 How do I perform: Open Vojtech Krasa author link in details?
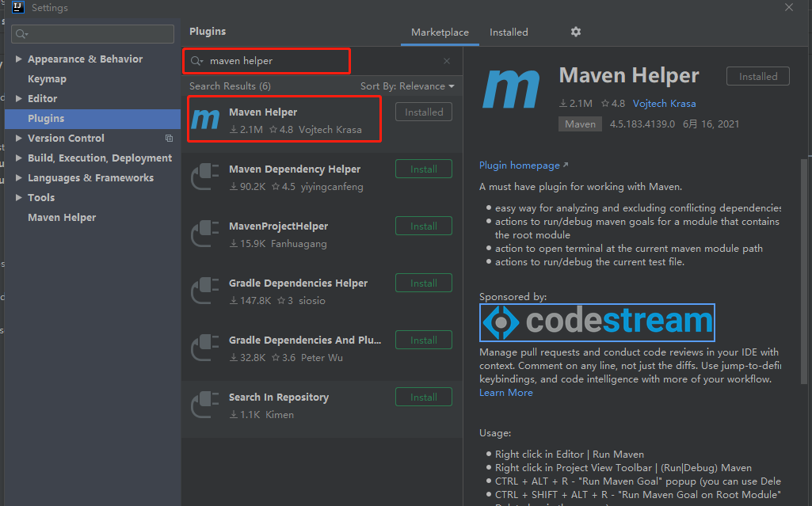pos(664,104)
